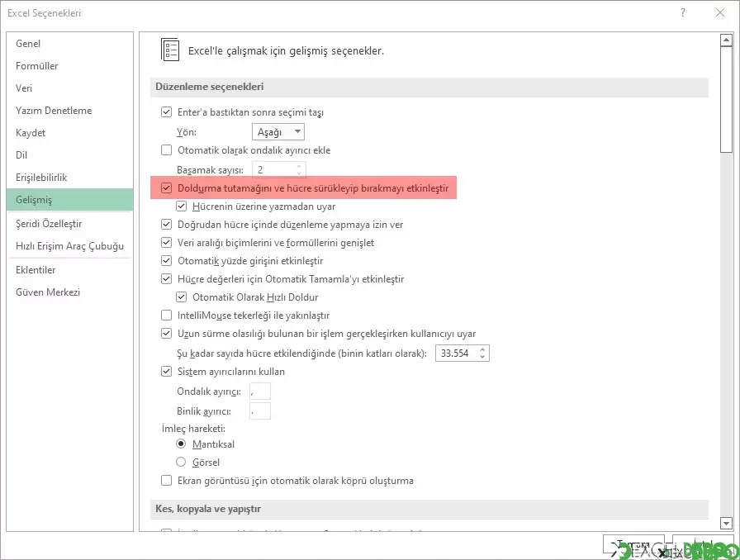740x560 pixels.
Task: Click the scrollbar down arrow
Action: pyautogui.click(x=726, y=523)
